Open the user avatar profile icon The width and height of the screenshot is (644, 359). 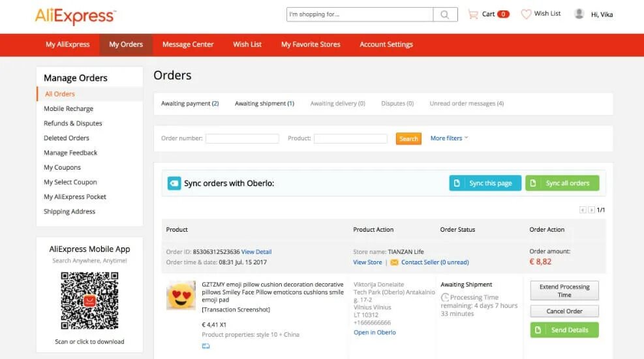click(x=579, y=14)
